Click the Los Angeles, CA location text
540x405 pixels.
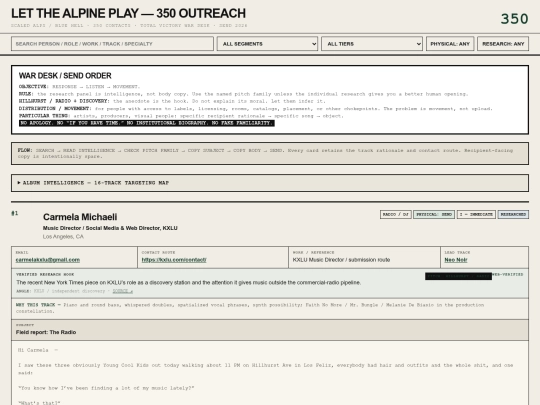[x=63, y=237]
